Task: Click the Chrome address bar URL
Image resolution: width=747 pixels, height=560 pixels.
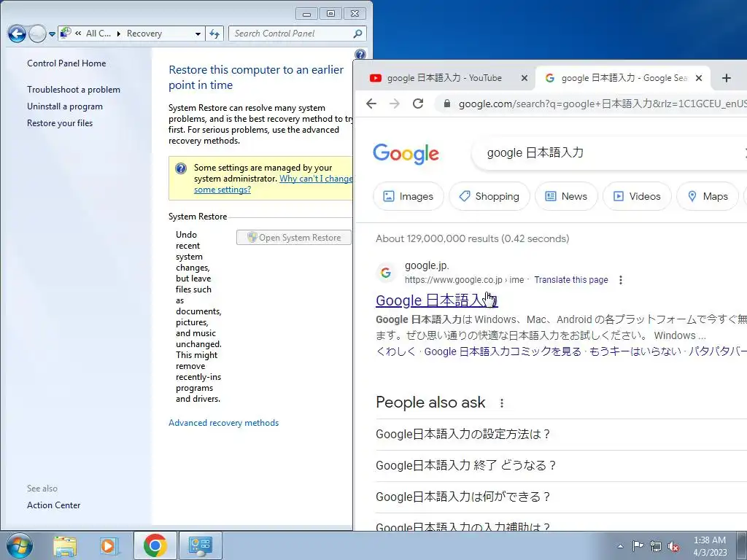Action: click(602, 104)
